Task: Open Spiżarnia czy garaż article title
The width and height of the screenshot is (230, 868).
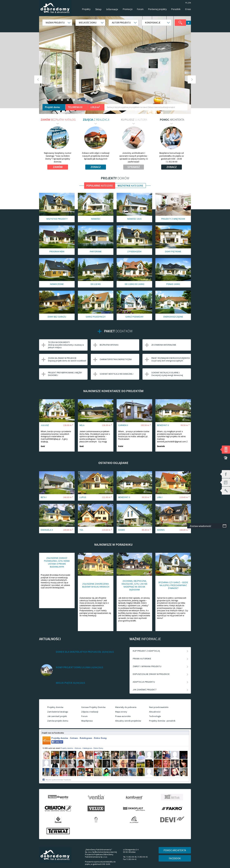Action: pyautogui.click(x=173, y=585)
